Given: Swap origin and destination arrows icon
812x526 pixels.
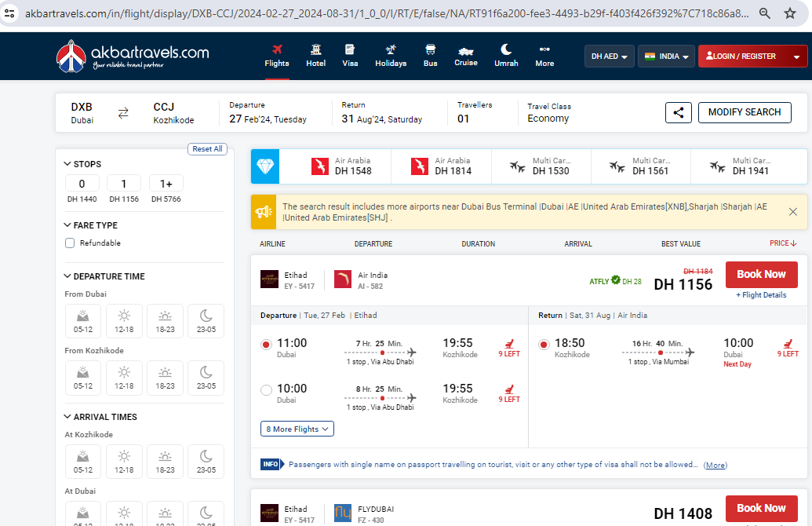Looking at the screenshot, I should click(123, 112).
